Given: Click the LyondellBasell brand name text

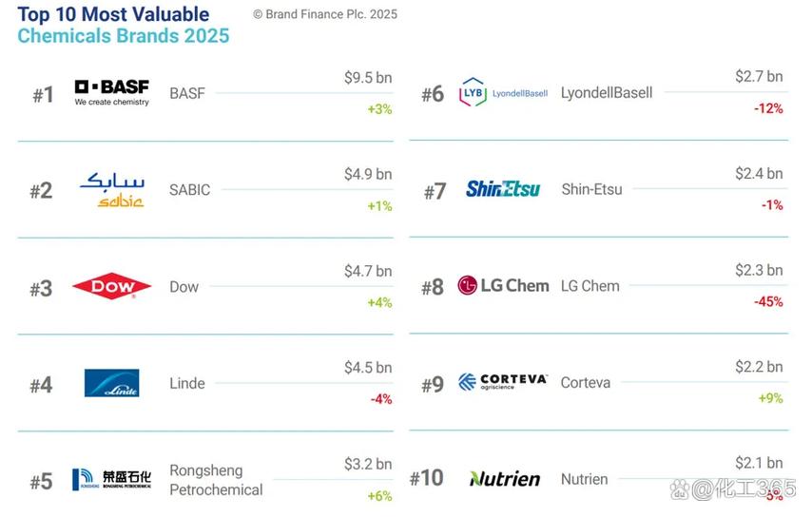Looking at the screenshot, I should pyautogui.click(x=607, y=93).
